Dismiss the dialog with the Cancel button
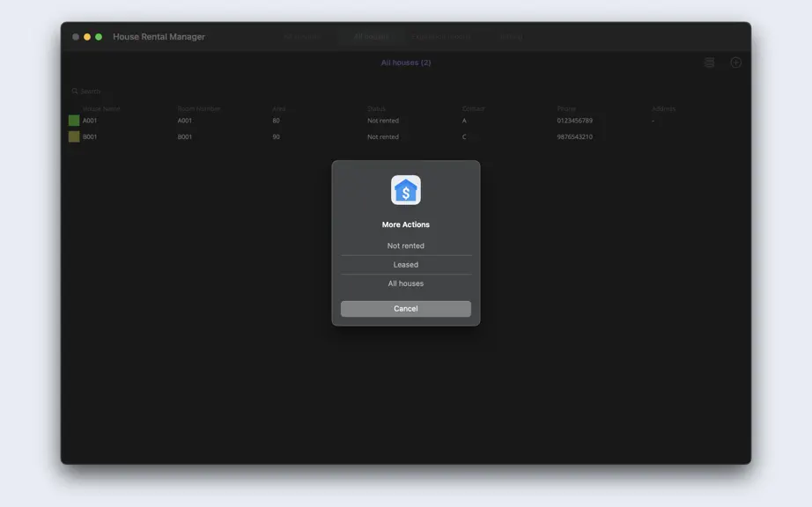This screenshot has height=507, width=812. 405,309
